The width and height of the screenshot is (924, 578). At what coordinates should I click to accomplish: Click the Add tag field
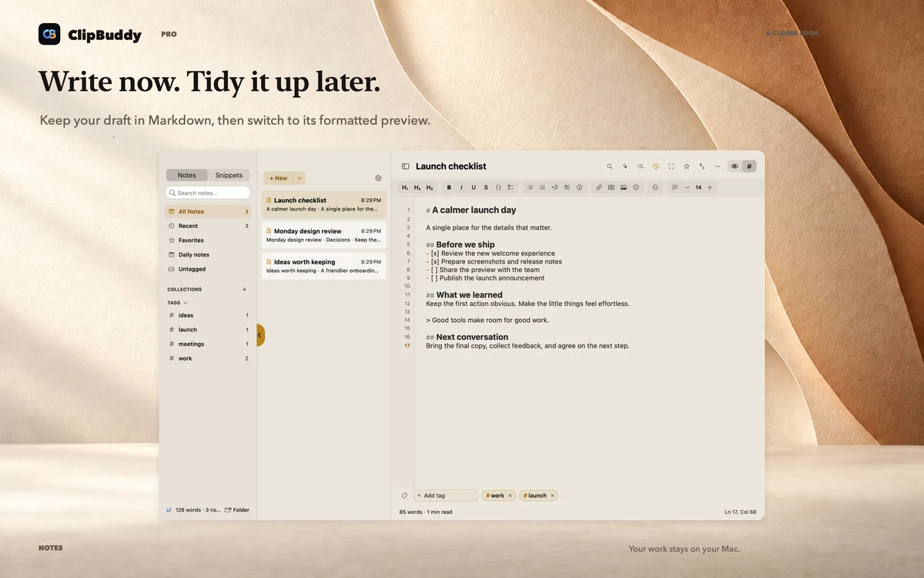(x=445, y=496)
